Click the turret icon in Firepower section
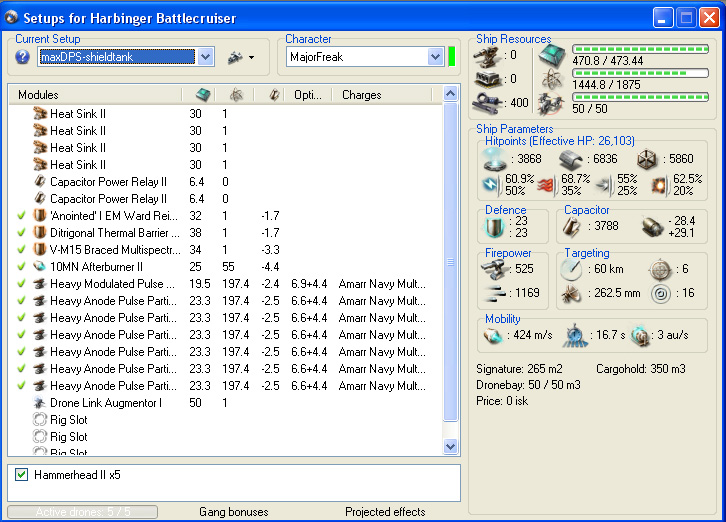 [496, 269]
